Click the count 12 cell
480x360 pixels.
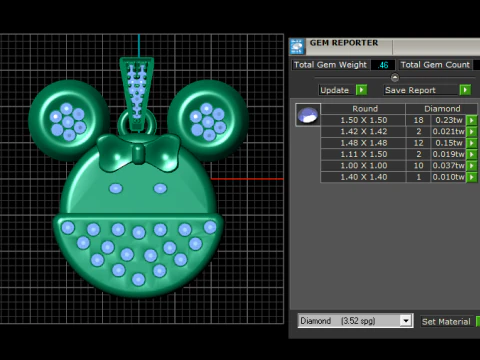tap(418, 143)
